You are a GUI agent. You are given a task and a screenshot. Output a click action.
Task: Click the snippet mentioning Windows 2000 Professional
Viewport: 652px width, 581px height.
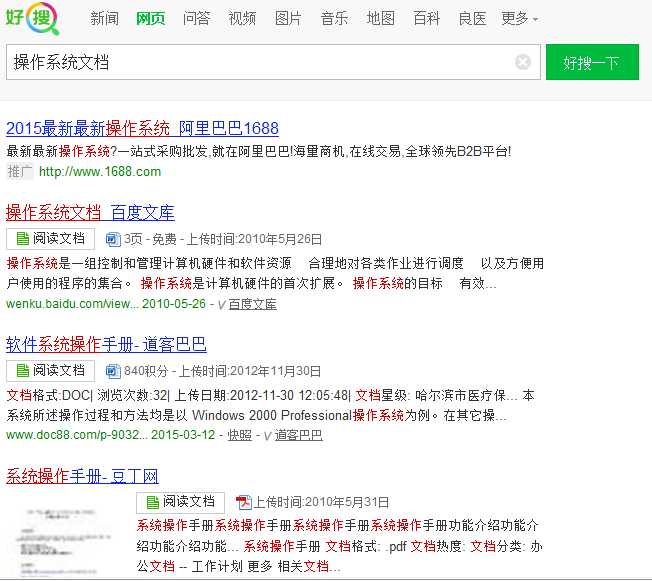click(270, 405)
